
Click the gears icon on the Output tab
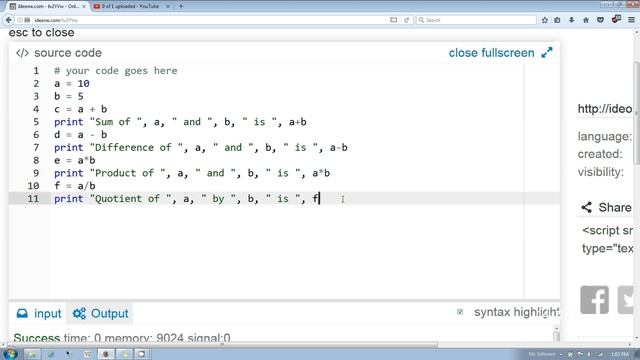click(79, 313)
